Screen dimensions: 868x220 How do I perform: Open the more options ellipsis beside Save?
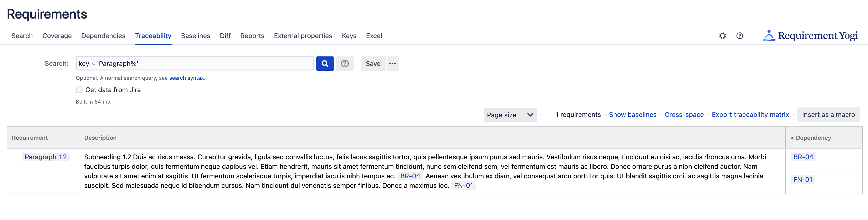coord(392,64)
